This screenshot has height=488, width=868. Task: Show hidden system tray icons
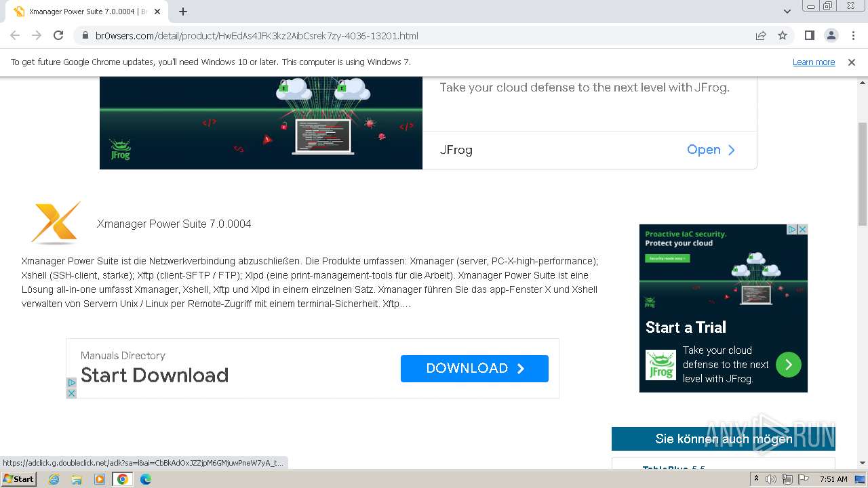[x=756, y=479]
